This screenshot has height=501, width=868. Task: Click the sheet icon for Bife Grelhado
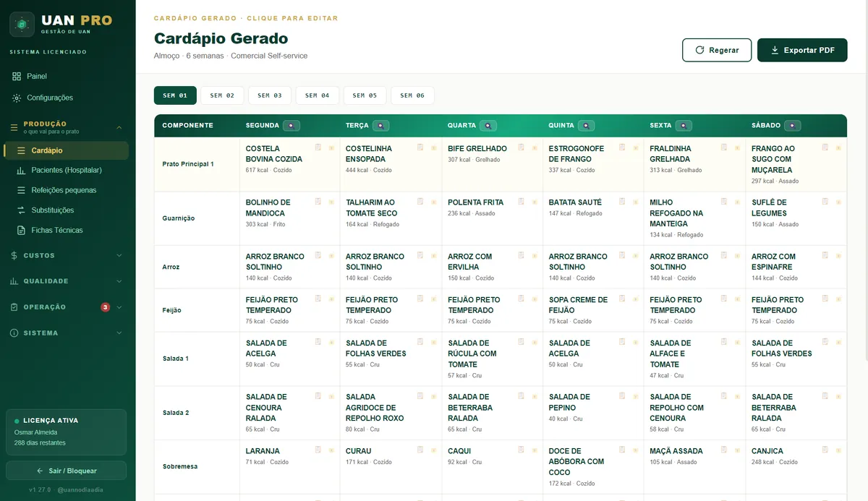coord(522,147)
